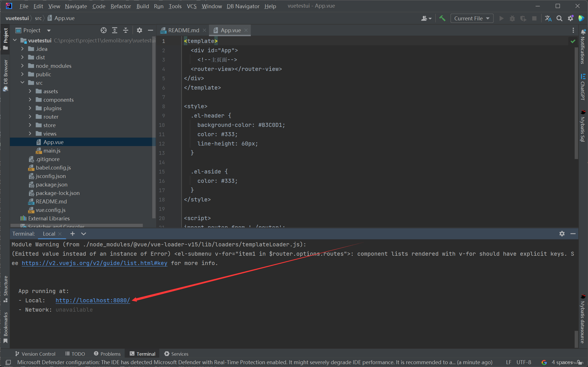Click the Translate icon in toolbar

pyautogui.click(x=548, y=18)
